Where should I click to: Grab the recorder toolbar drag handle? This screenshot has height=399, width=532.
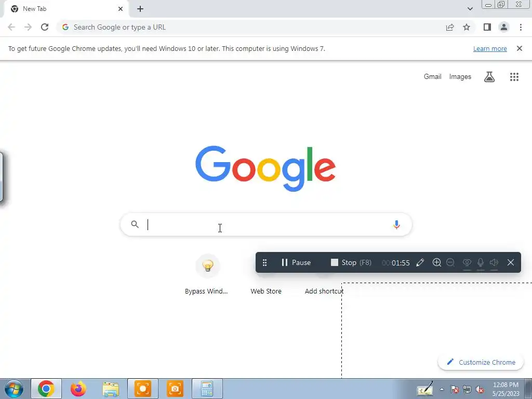click(x=264, y=262)
